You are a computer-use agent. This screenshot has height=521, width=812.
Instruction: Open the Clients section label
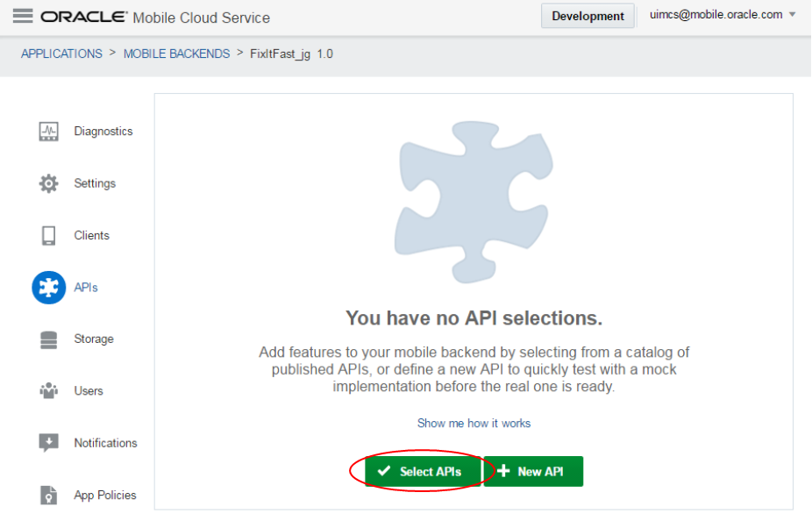click(x=92, y=235)
